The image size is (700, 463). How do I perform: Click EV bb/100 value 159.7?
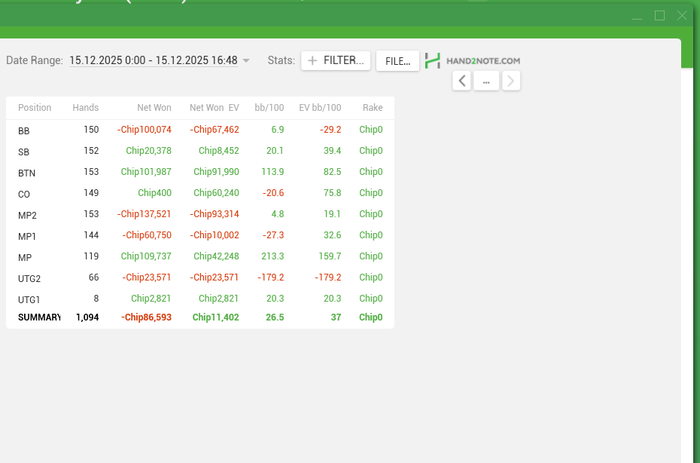click(330, 256)
